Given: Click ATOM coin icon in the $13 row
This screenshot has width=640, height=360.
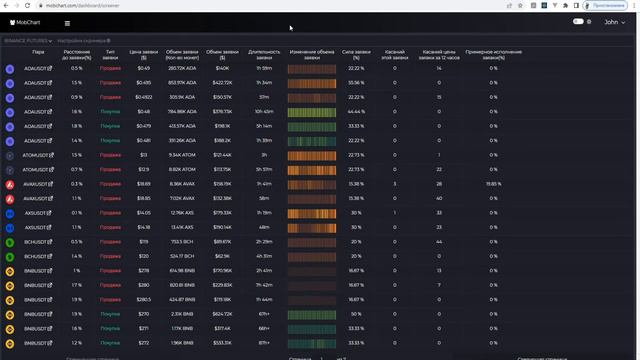Looking at the screenshot, I should 10,156.
